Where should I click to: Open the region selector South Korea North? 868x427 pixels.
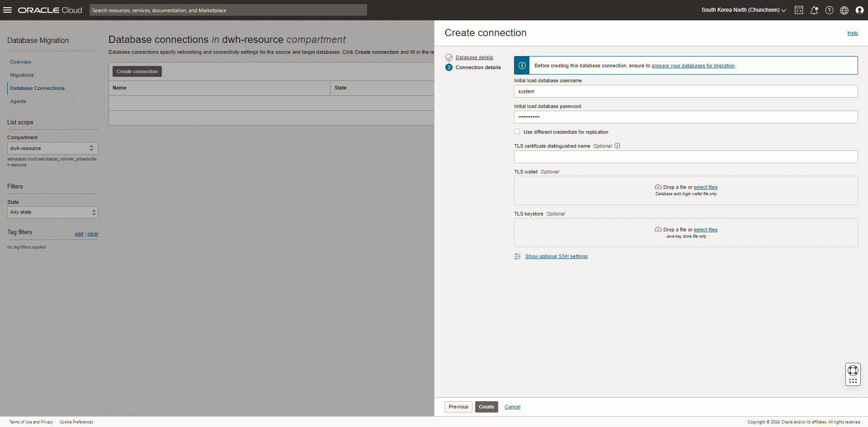[x=744, y=10]
